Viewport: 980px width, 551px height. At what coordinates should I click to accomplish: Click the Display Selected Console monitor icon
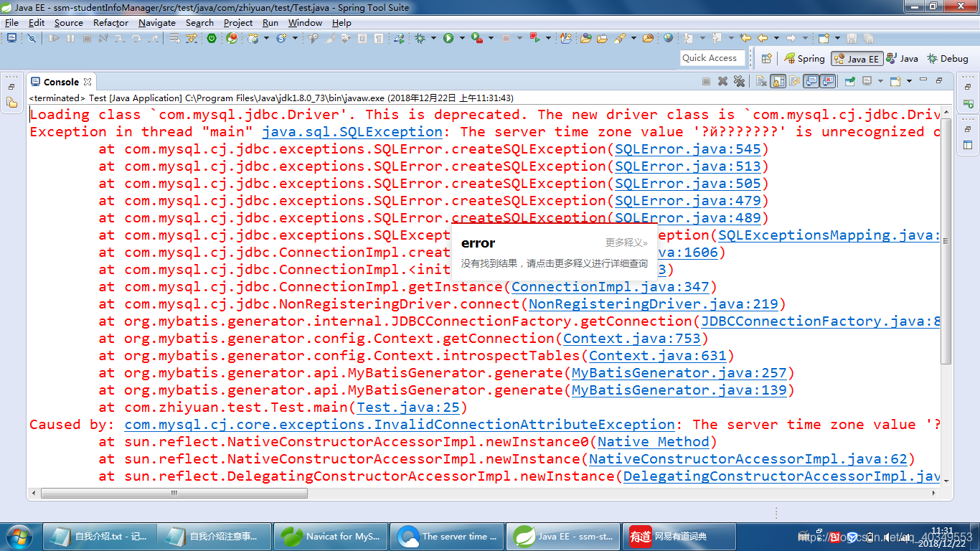[867, 81]
